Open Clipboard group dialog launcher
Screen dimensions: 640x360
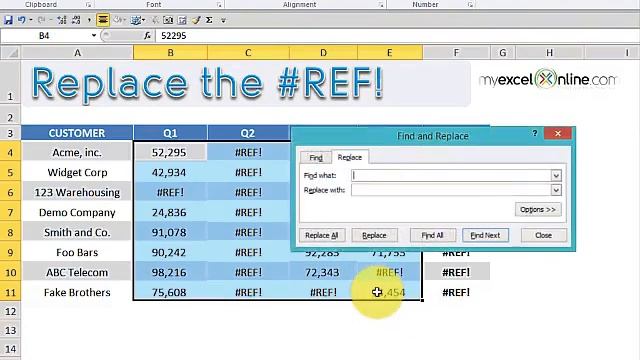pos(88,4)
